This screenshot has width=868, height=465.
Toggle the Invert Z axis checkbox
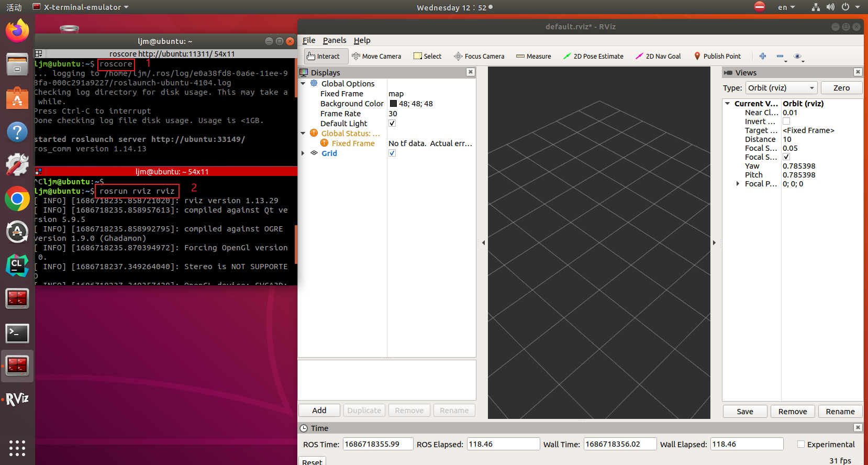pos(786,121)
